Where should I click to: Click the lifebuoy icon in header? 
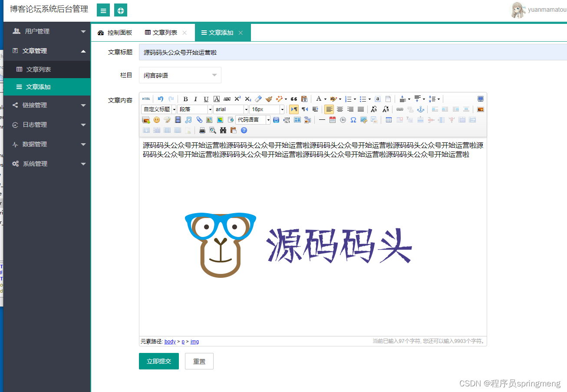[x=121, y=10]
